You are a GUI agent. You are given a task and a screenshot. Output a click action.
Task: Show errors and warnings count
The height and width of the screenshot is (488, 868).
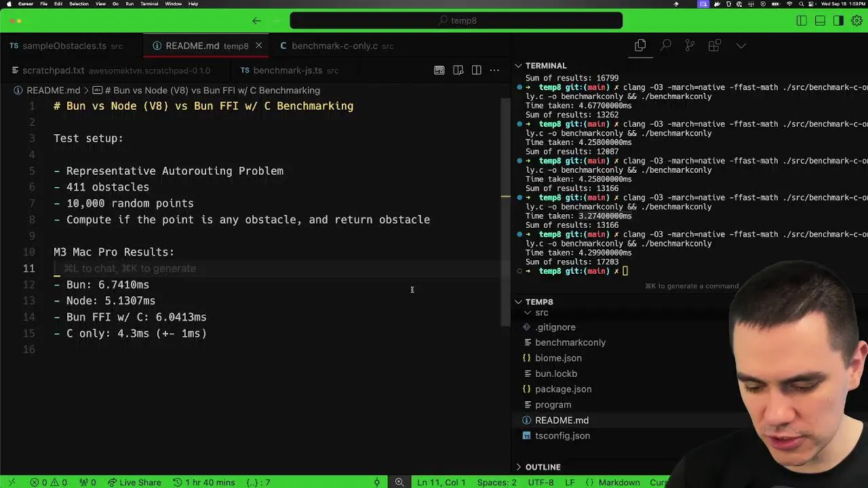click(x=49, y=482)
